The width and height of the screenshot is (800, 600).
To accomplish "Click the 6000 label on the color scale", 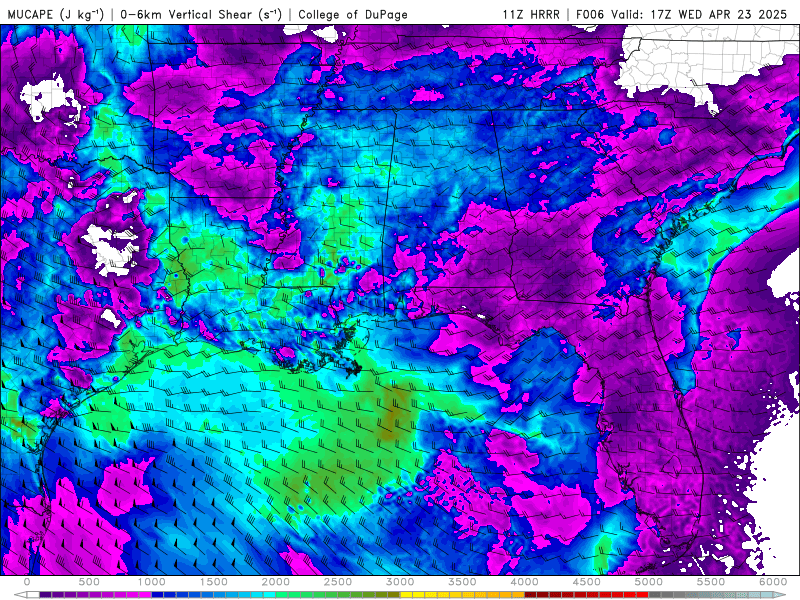I will click(773, 582).
